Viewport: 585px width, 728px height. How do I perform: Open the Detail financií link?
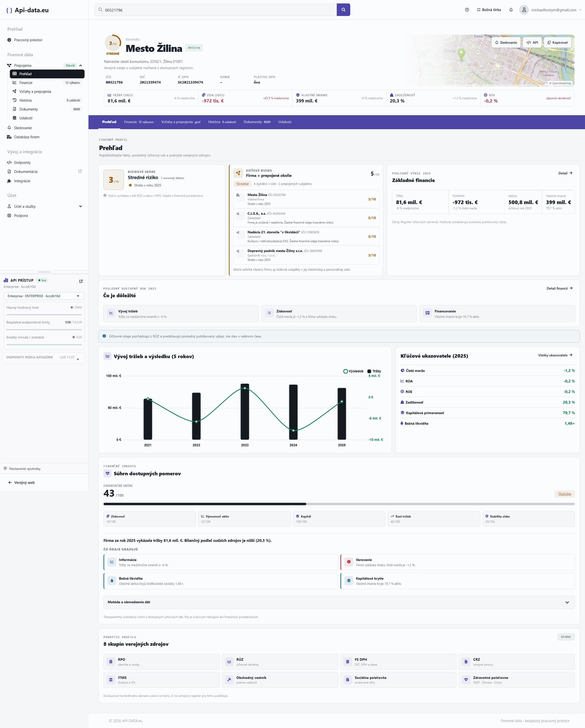point(560,288)
